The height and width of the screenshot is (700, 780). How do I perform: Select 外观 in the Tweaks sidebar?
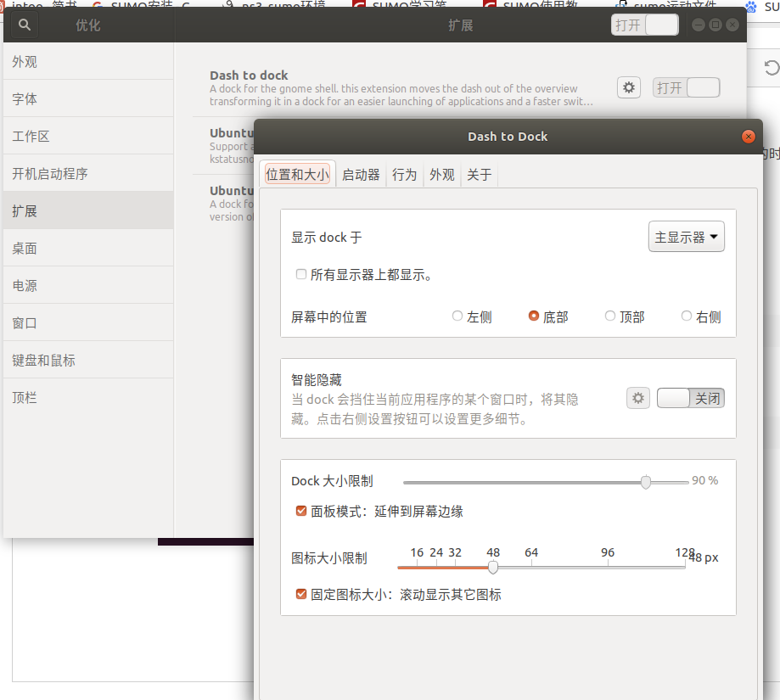click(x=24, y=61)
